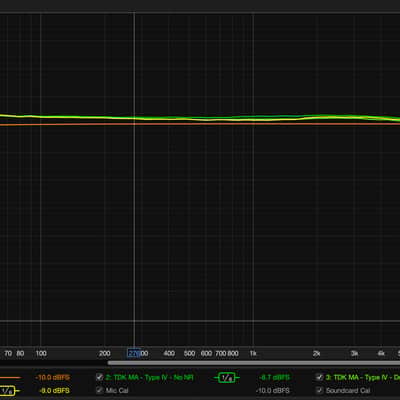Click the orange trace line sample in legend
Screen dimensions: 400x400
[x=10, y=378]
